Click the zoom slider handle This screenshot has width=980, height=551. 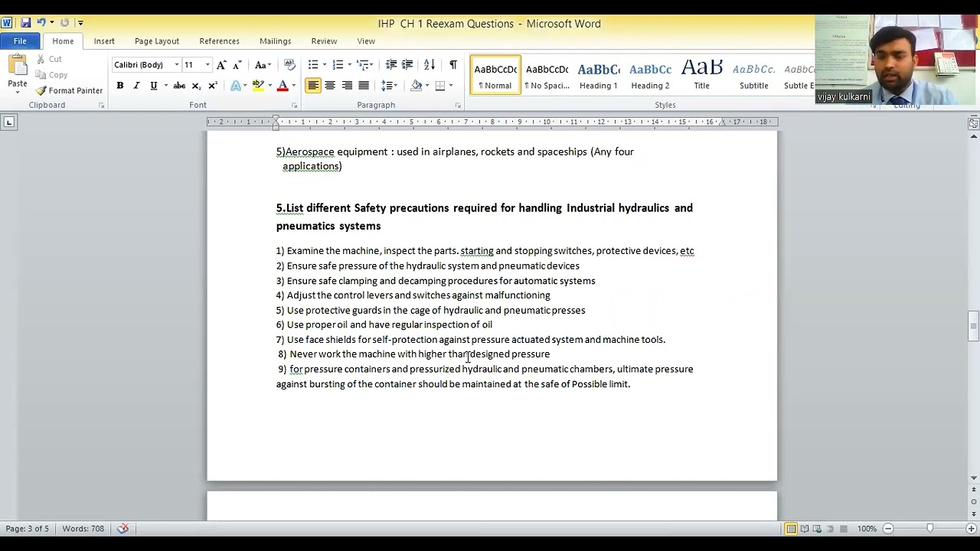tap(929, 529)
